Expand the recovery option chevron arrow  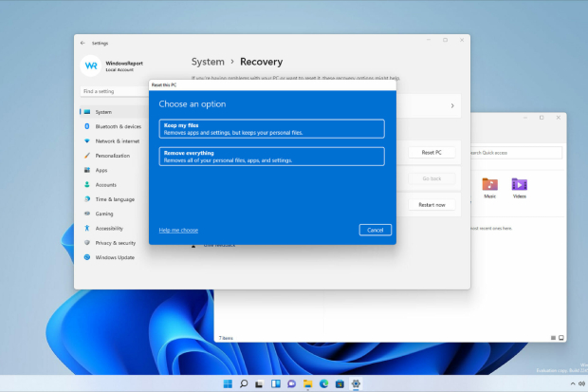click(451, 105)
